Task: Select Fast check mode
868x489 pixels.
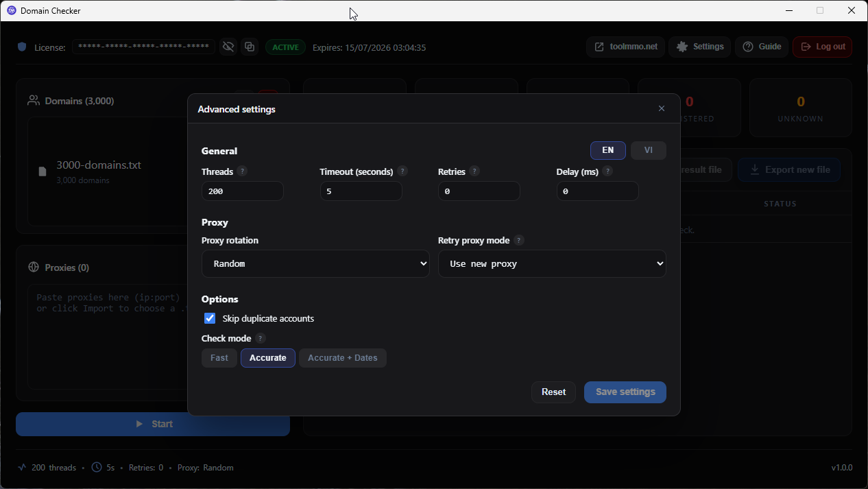Action: click(219, 358)
